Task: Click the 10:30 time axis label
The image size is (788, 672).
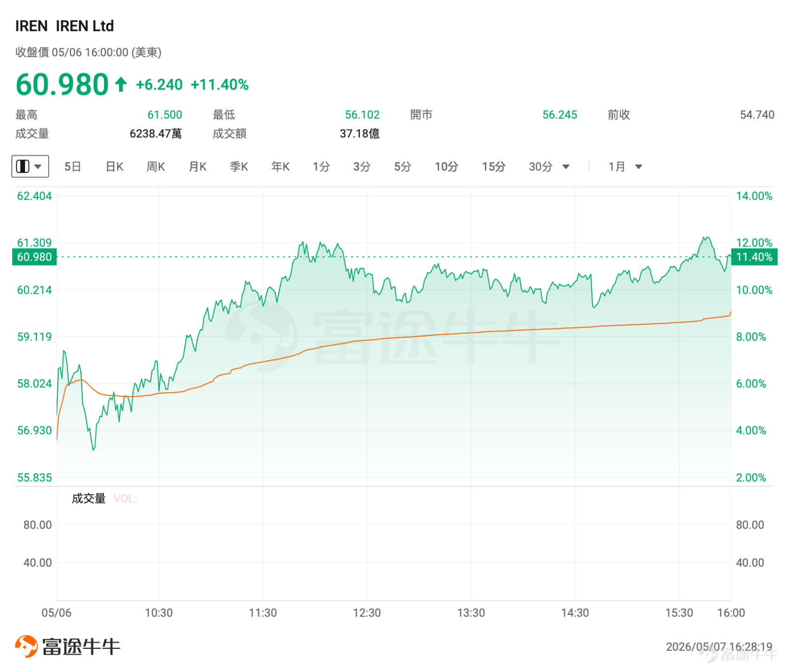Action: (159, 613)
